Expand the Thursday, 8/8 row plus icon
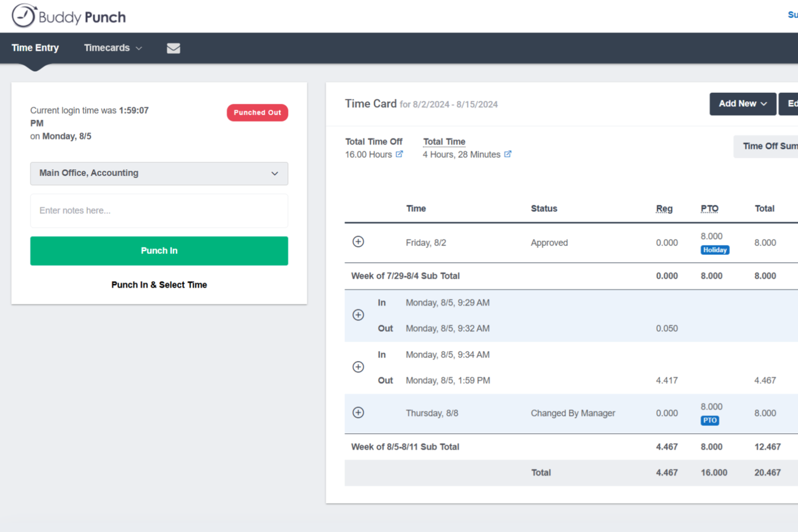This screenshot has height=532, width=798. point(358,412)
